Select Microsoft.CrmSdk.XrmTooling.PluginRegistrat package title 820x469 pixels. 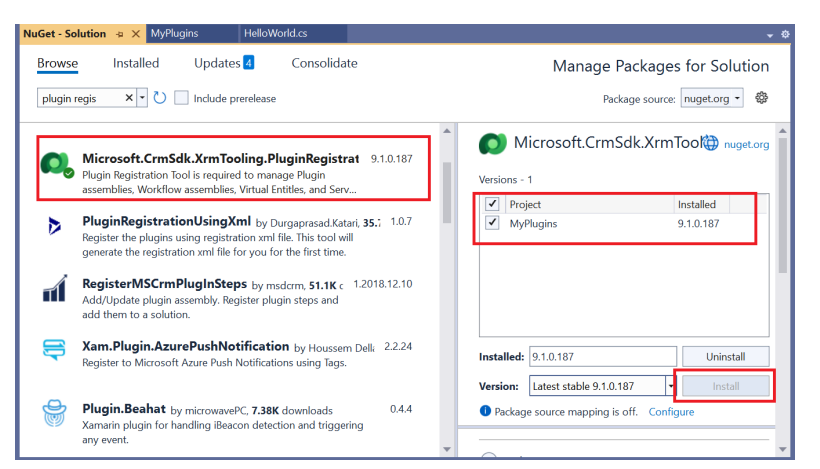(221, 158)
